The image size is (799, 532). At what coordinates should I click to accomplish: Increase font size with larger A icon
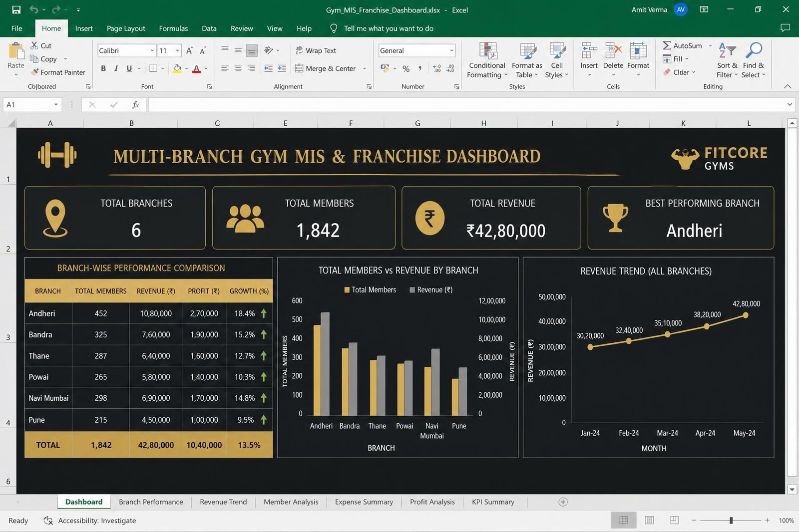189,50
